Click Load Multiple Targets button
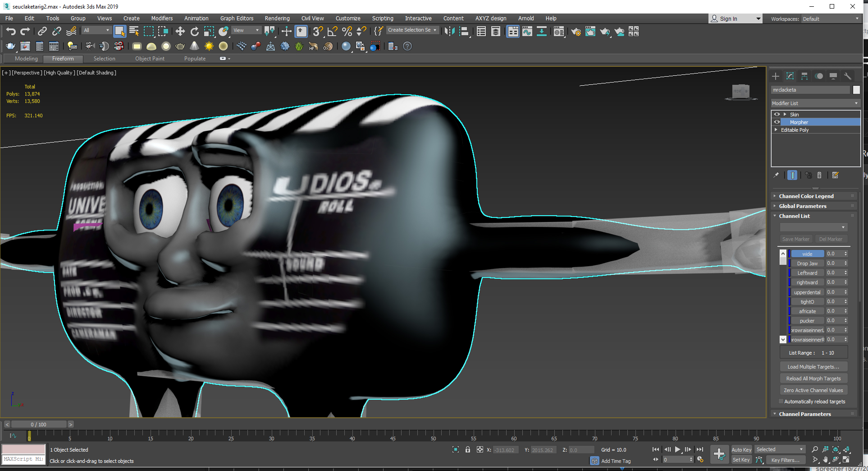 pos(813,367)
